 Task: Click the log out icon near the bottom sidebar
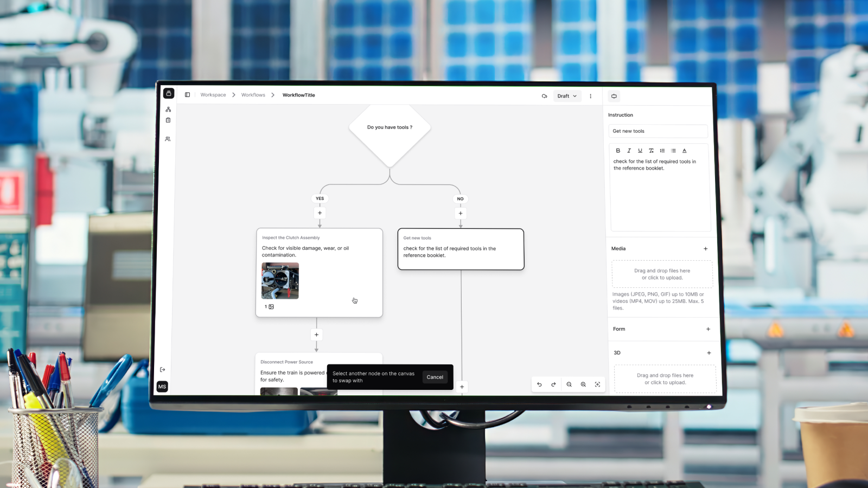click(x=162, y=369)
